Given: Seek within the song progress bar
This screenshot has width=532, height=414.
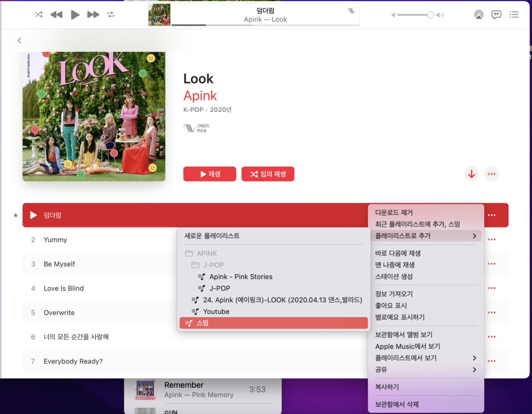Looking at the screenshot, I should [265, 25].
